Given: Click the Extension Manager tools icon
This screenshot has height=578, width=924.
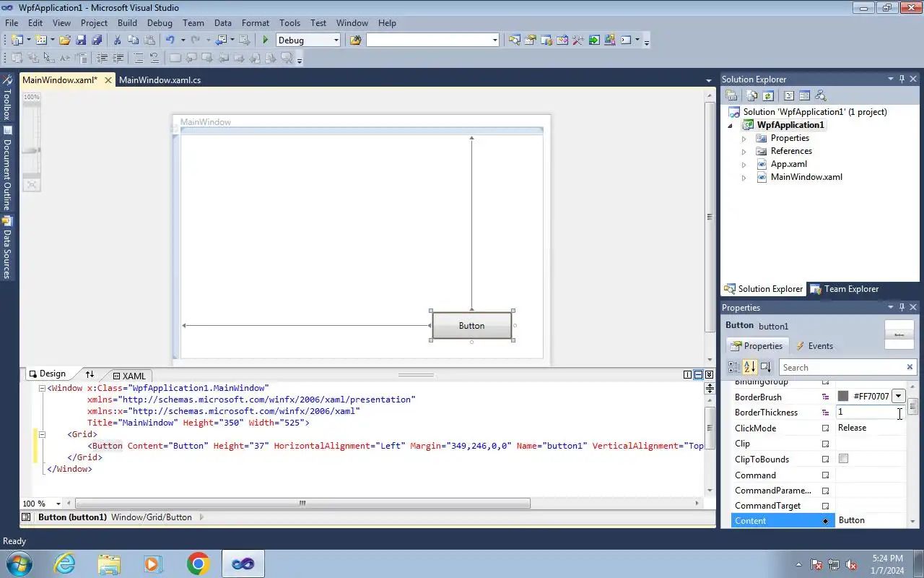Looking at the screenshot, I should [577, 40].
